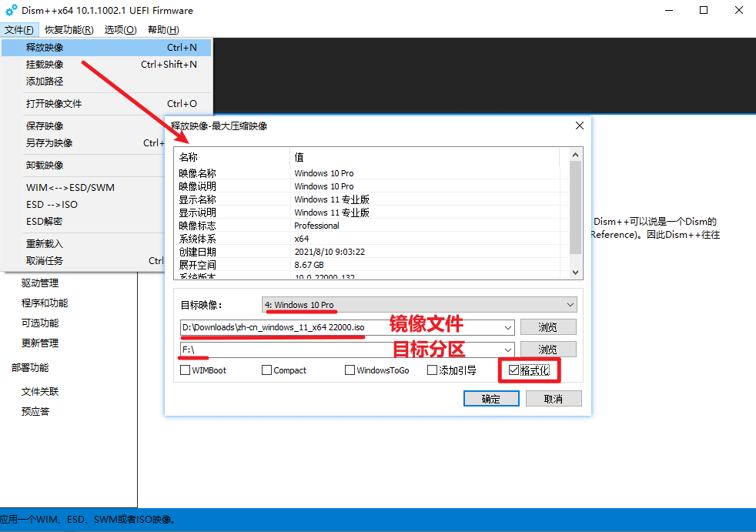Select 释放映像 from the file menu
756x532 pixels.
[x=45, y=48]
